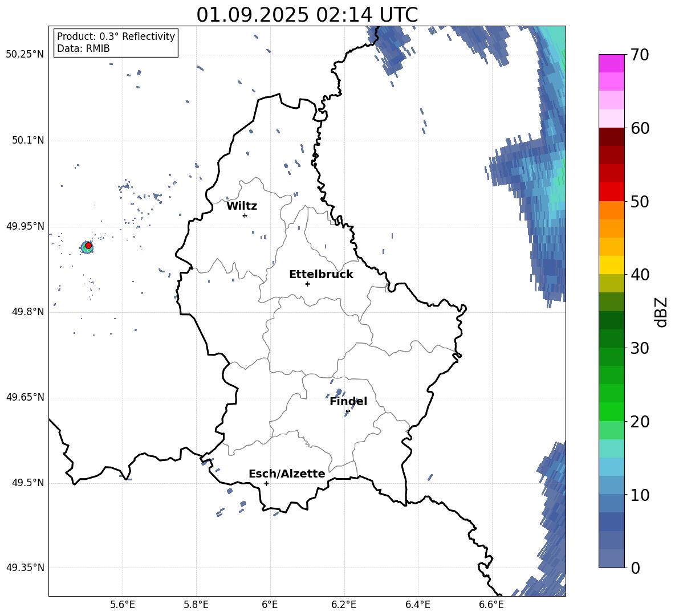
Task: Pick the dark green swatch near 35 dBZ
Action: click(x=611, y=320)
